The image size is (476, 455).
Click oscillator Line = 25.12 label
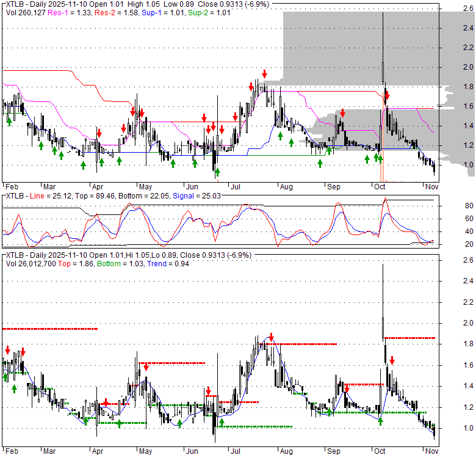51,196
